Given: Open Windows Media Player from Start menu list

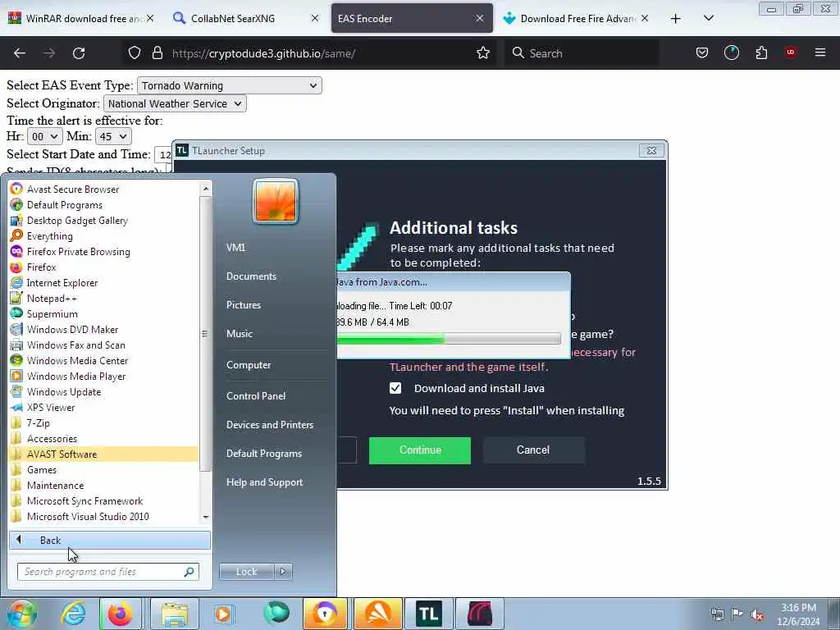Looking at the screenshot, I should point(76,376).
